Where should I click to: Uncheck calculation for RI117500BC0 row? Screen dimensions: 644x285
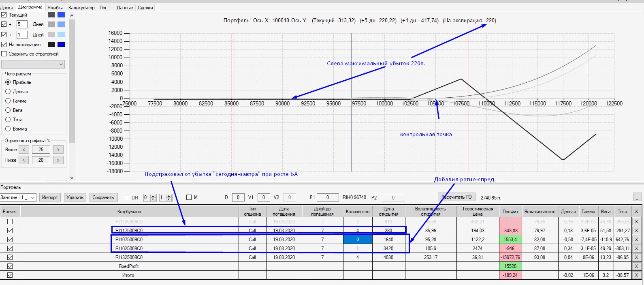click(10, 231)
